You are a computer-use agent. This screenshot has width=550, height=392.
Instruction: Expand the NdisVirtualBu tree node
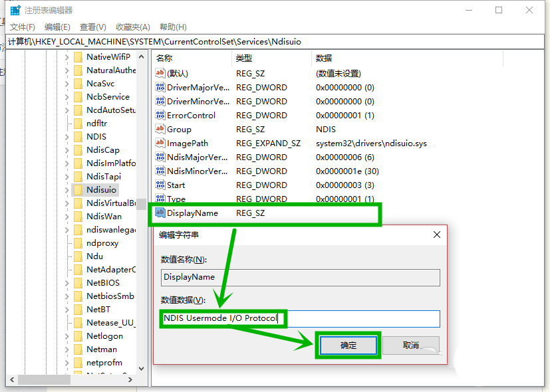coord(67,203)
